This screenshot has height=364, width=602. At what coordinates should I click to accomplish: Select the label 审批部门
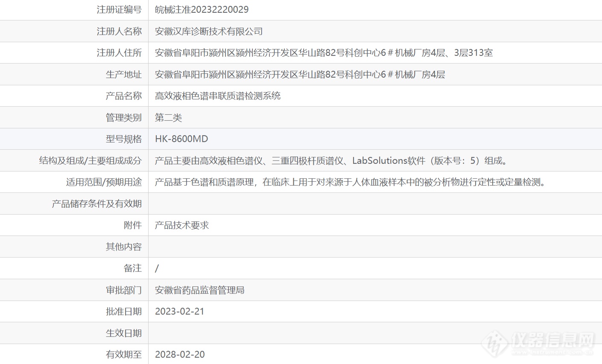coord(124,290)
